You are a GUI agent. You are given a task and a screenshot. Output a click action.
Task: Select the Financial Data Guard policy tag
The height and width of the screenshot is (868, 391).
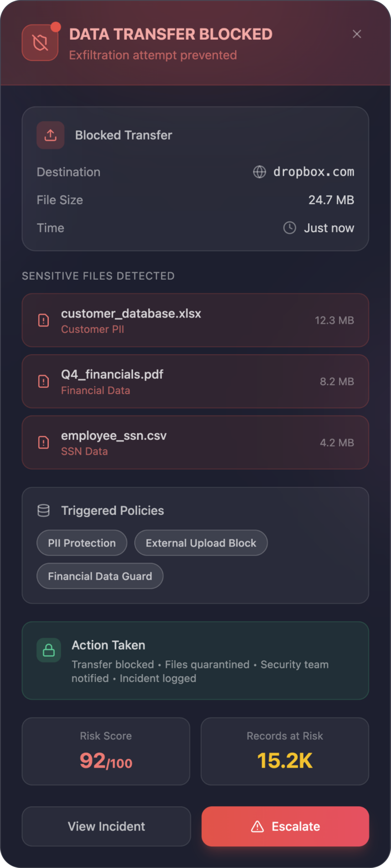100,576
